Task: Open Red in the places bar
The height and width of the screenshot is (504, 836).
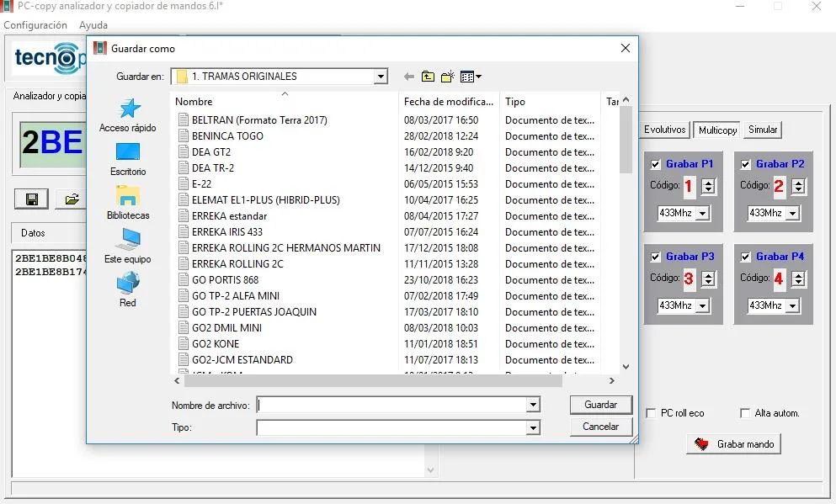Action: tap(128, 290)
